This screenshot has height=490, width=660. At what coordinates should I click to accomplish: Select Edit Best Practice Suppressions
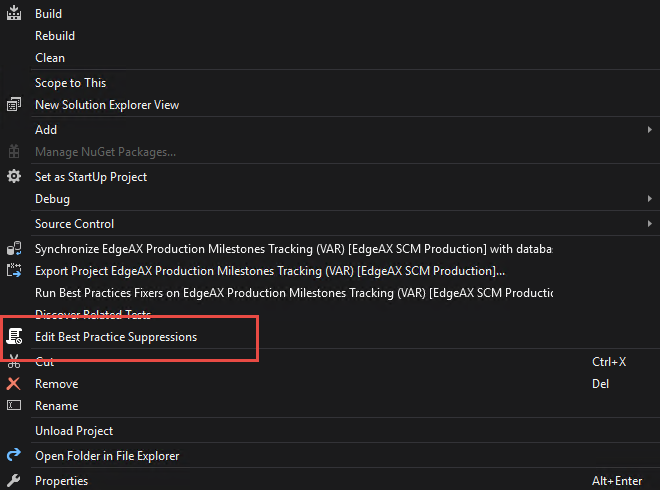click(x=116, y=337)
